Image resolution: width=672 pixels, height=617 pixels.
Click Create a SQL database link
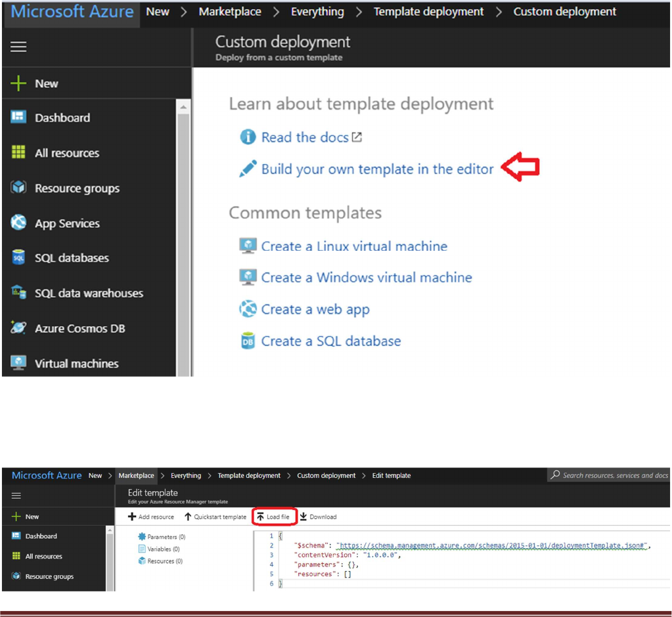tap(331, 341)
